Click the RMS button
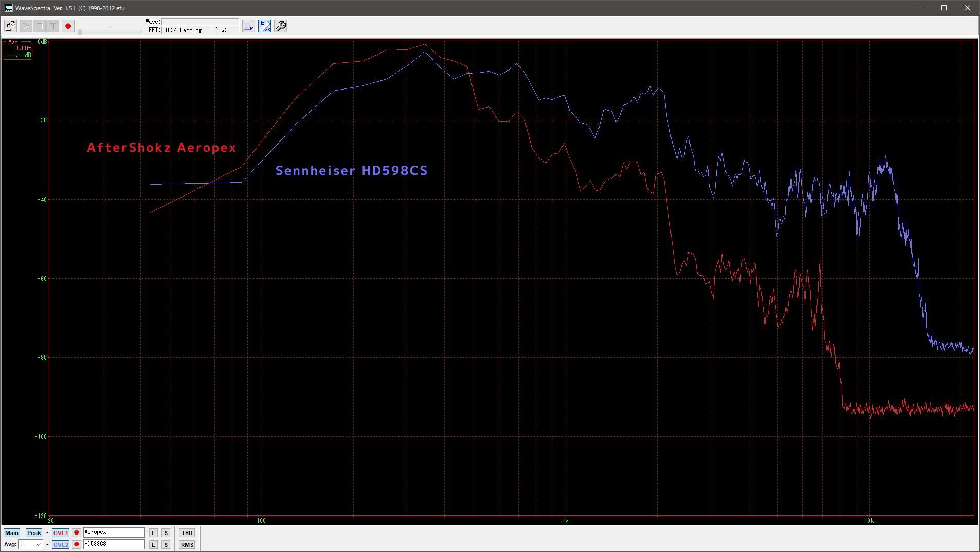 187,545
